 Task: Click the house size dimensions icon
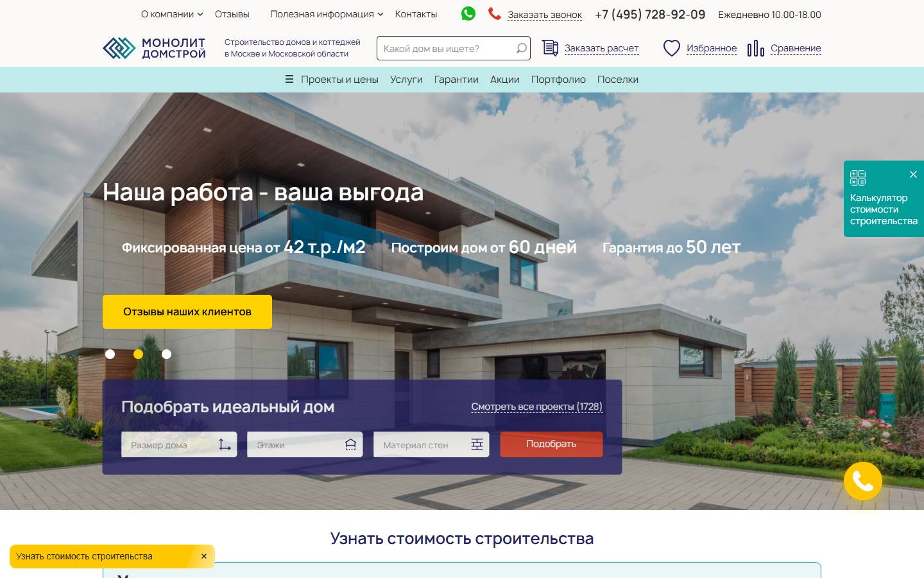tap(225, 444)
